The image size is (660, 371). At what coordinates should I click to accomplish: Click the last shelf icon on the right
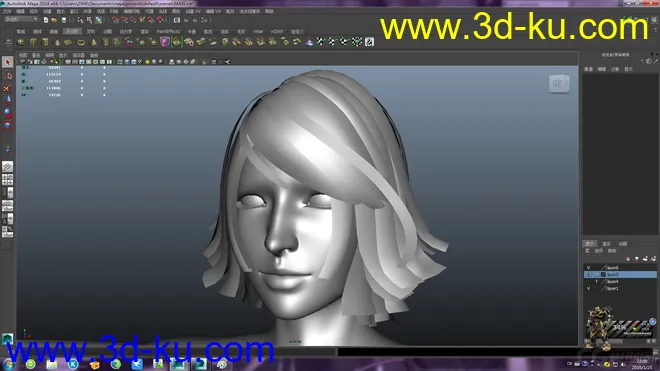[x=369, y=41]
